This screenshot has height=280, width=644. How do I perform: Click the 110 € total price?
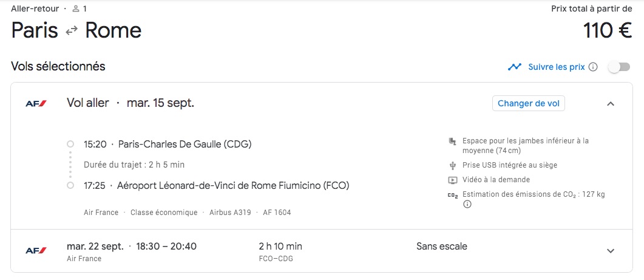point(607,30)
